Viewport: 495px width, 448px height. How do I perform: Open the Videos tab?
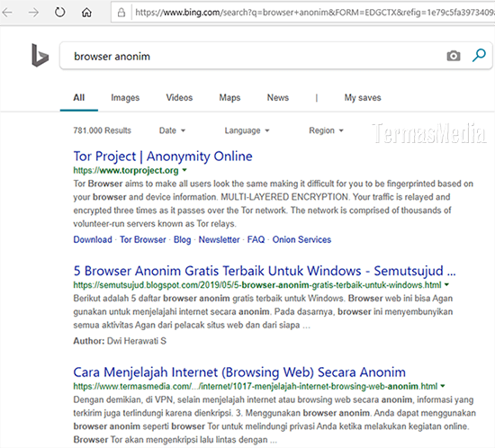179,97
